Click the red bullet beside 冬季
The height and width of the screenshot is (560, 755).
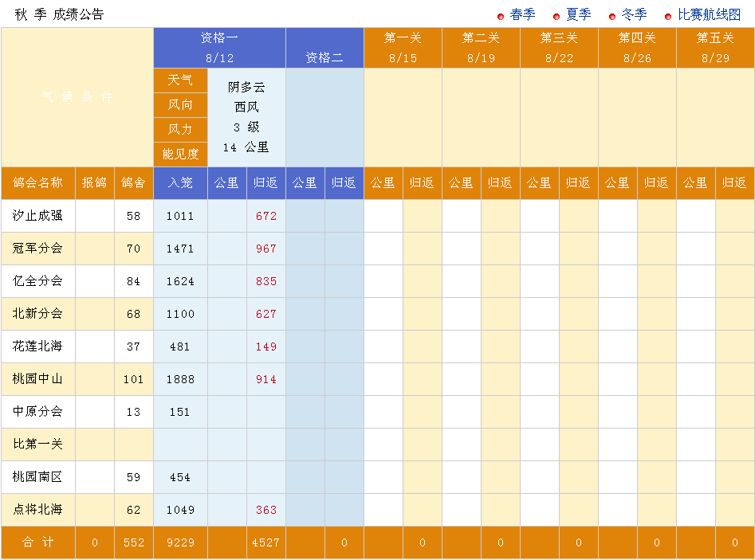click(x=612, y=17)
